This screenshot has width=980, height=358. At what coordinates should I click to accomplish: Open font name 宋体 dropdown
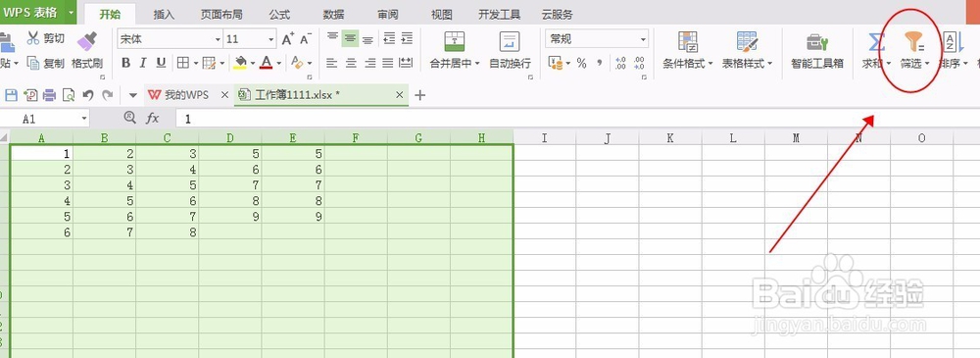click(x=219, y=39)
